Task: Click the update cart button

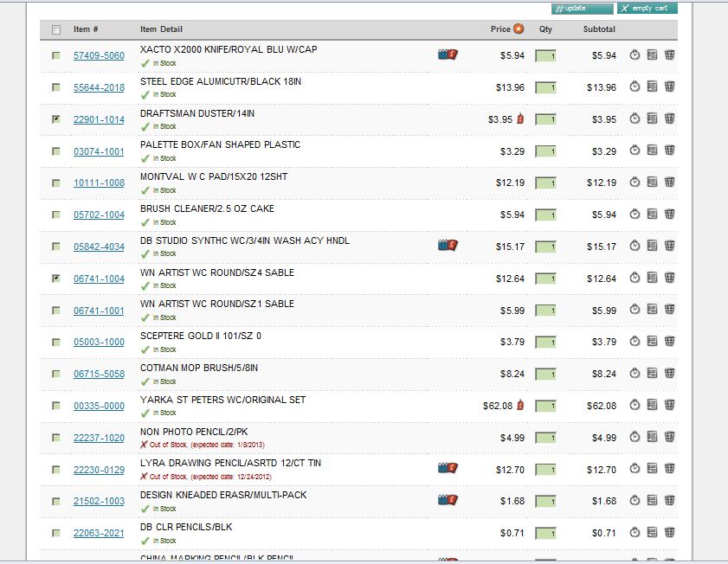Action: click(583, 9)
